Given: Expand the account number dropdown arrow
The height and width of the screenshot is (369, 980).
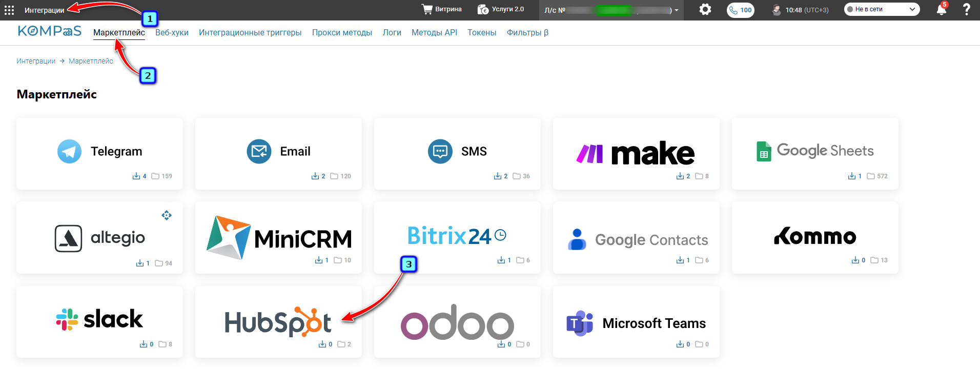Looking at the screenshot, I should point(677,10).
